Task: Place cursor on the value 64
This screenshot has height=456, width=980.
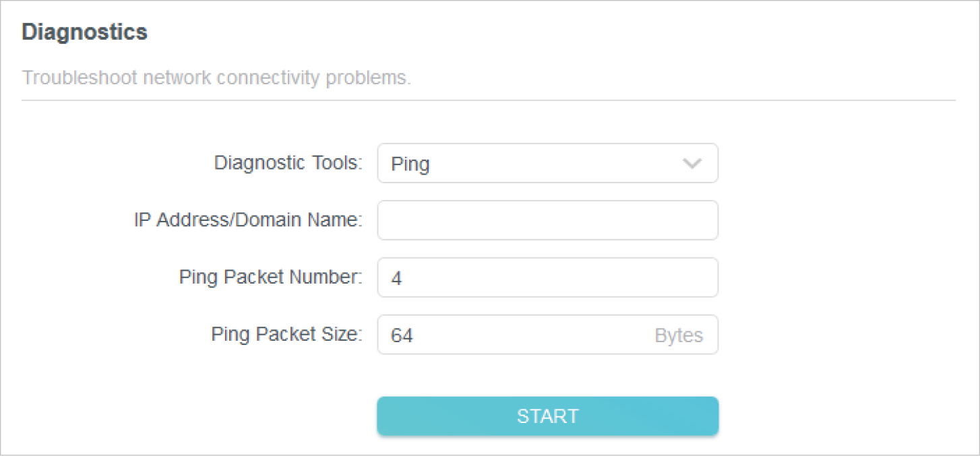Action: [402, 335]
